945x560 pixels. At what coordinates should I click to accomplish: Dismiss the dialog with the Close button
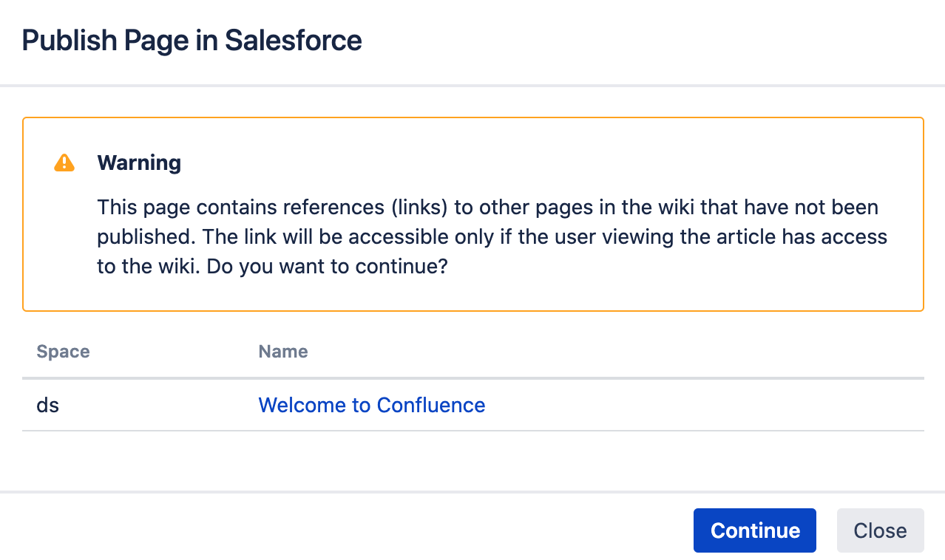[880, 530]
